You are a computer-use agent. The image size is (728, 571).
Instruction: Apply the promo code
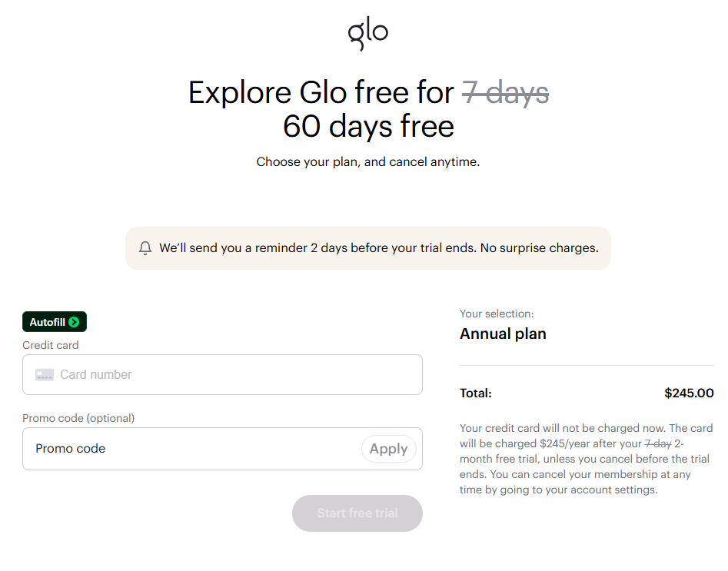click(389, 449)
